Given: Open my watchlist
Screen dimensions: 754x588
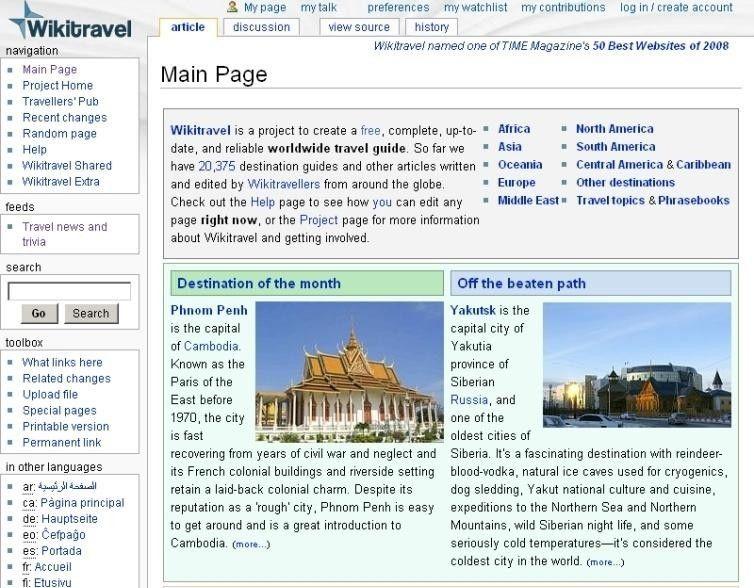Looking at the screenshot, I should coord(476,7).
